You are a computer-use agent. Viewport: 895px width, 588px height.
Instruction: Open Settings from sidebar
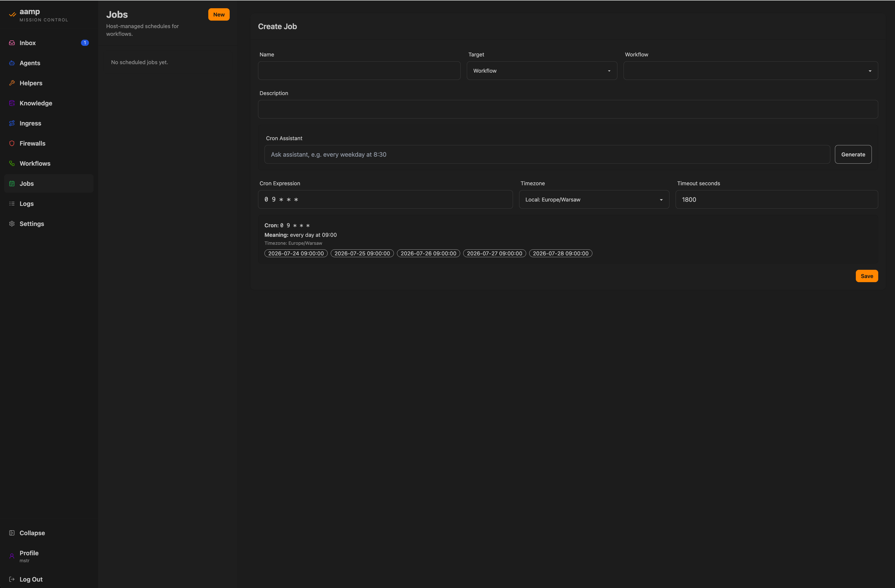point(49,224)
